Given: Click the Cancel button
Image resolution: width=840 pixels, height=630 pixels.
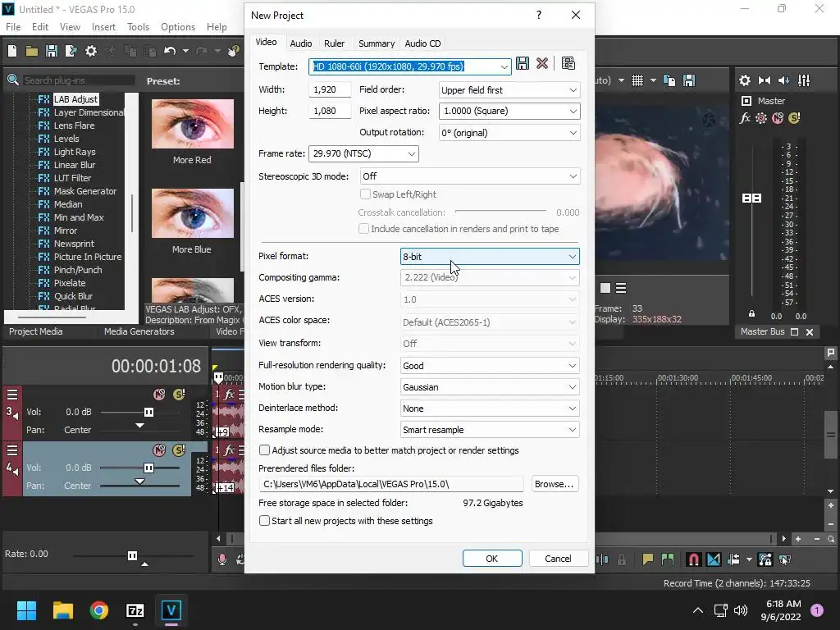Looking at the screenshot, I should tap(558, 558).
